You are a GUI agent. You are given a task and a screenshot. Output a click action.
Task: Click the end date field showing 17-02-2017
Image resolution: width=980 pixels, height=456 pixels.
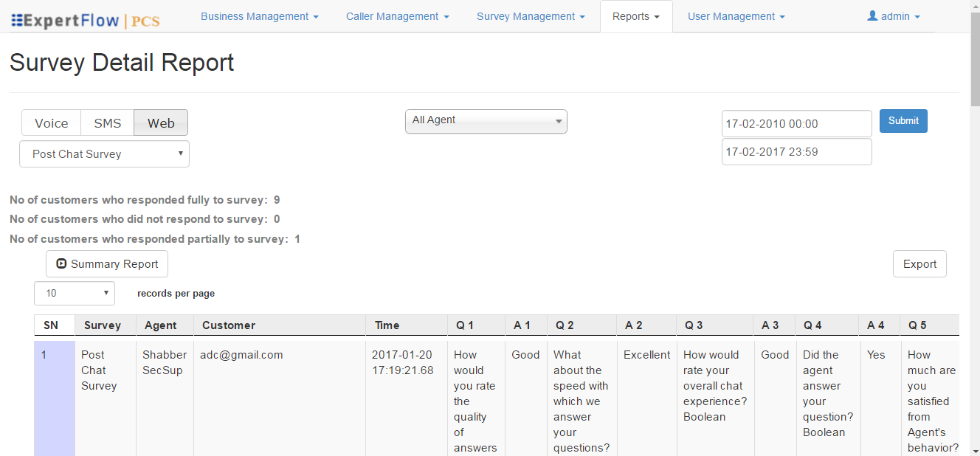[x=796, y=151]
